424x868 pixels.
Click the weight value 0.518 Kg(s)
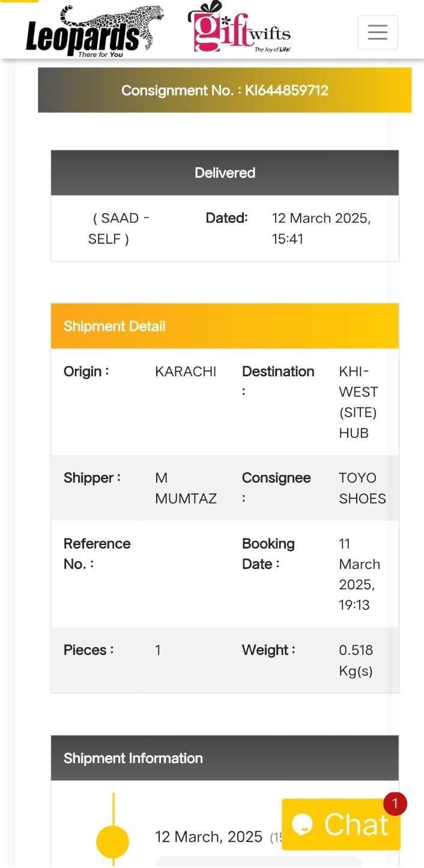356,660
